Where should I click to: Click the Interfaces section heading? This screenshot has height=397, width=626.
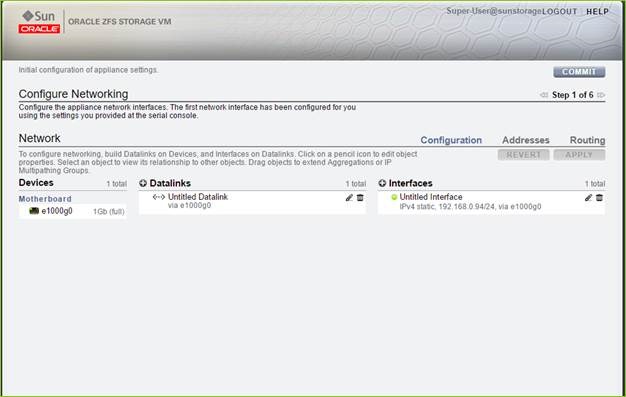click(410, 183)
